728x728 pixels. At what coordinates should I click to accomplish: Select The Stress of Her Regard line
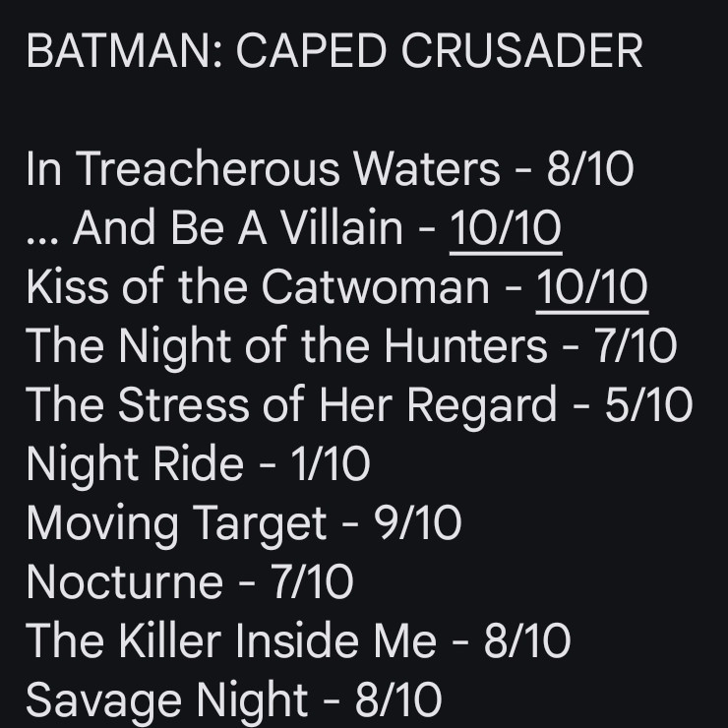tap(359, 405)
